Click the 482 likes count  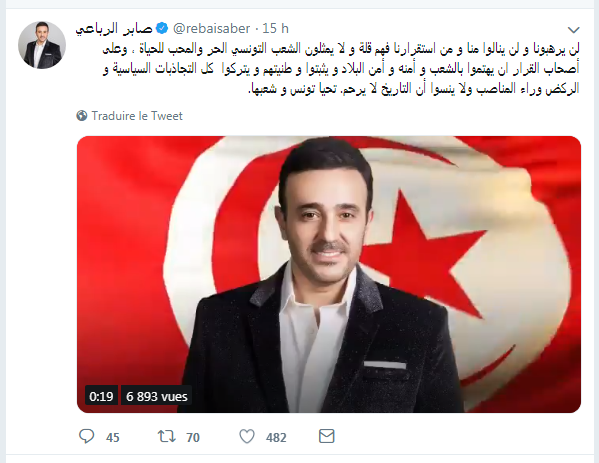(276, 437)
